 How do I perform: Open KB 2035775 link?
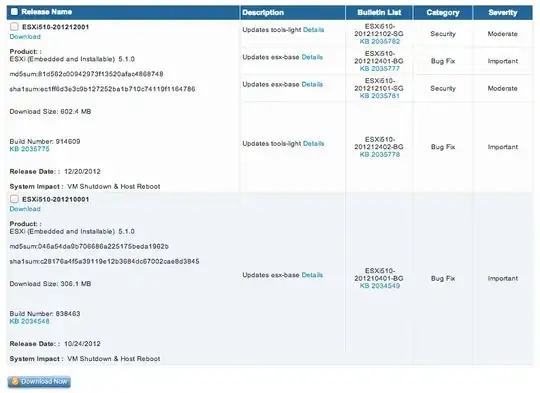(30, 149)
